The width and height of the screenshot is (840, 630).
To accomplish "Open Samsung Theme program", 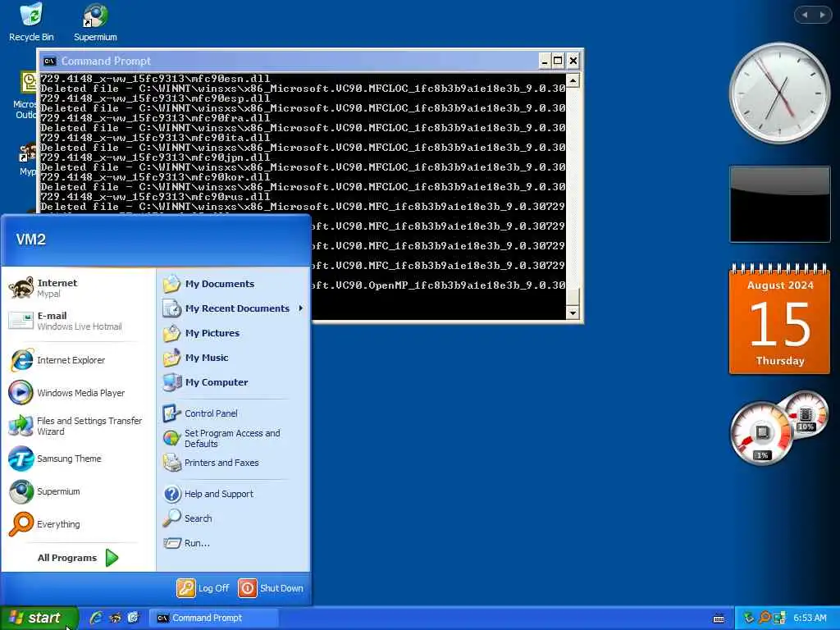I will coord(77,459).
